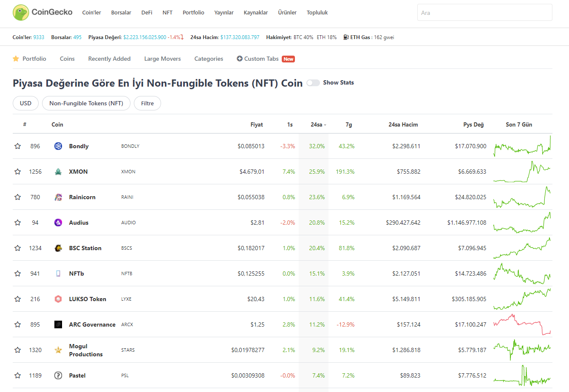Open the Ürünler top menu
Screen dimensions: 569x392
pyautogui.click(x=287, y=13)
